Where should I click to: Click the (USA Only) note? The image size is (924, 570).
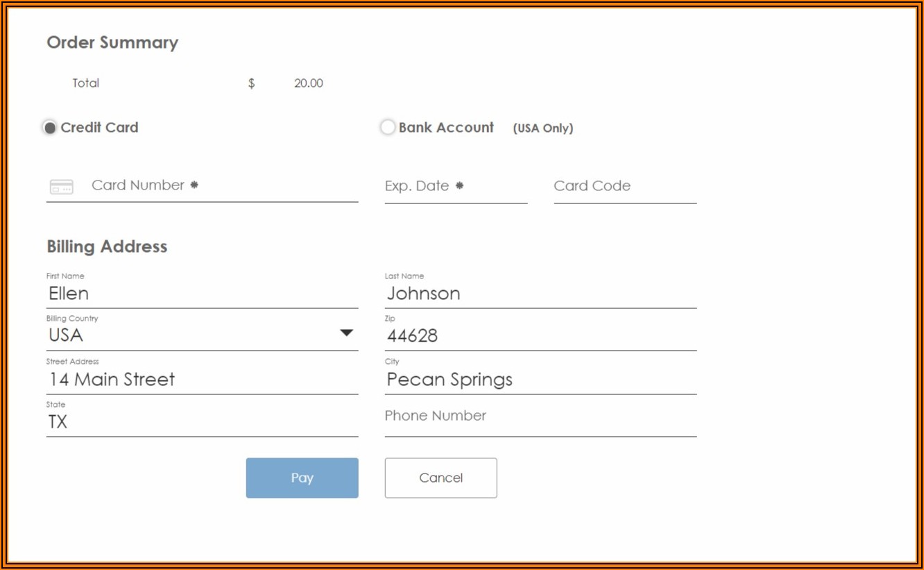542,128
